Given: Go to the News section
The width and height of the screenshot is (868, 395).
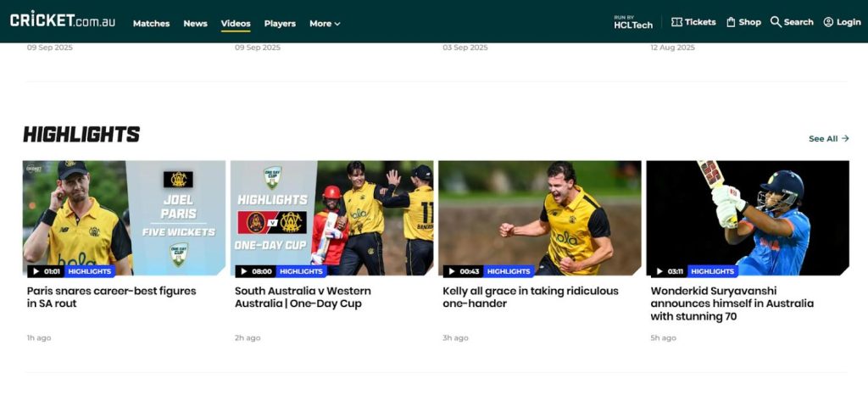Looking at the screenshot, I should (195, 24).
